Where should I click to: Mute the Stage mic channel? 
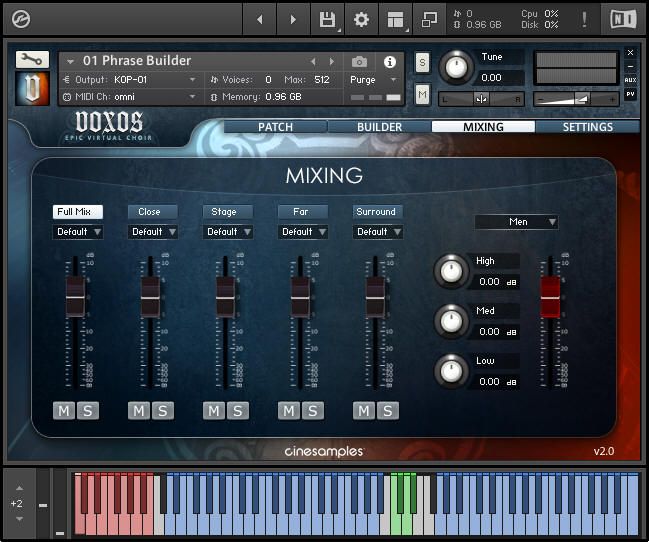point(214,411)
